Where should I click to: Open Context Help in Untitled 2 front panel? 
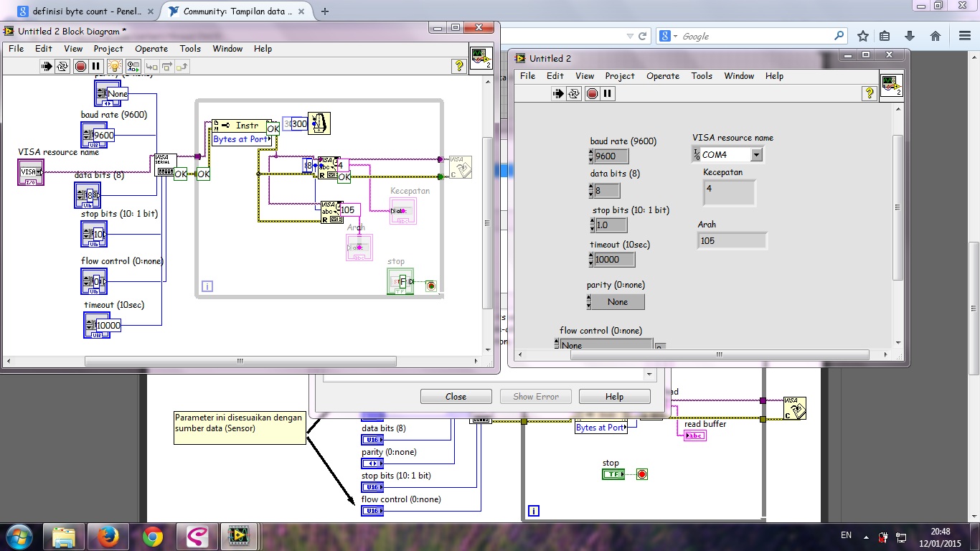coord(869,93)
